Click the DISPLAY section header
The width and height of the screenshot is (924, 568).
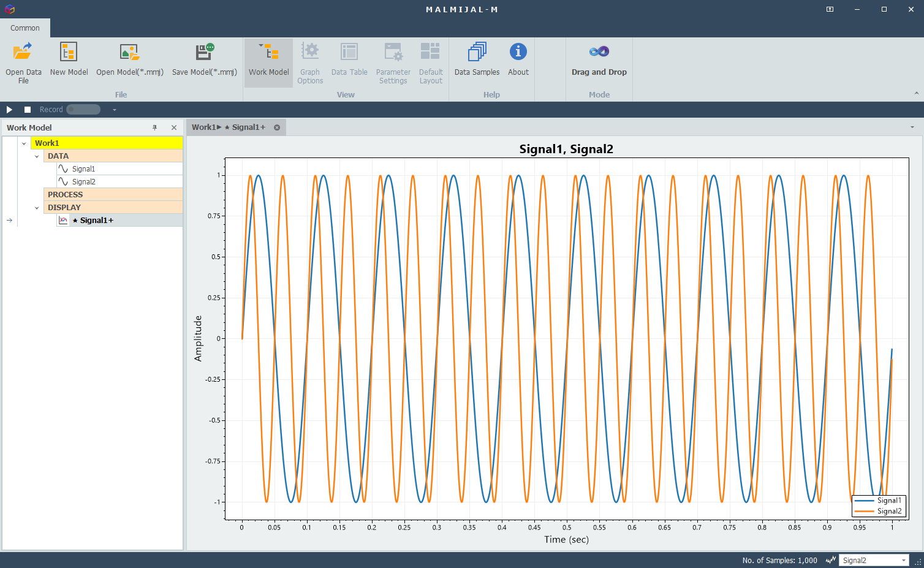point(113,208)
